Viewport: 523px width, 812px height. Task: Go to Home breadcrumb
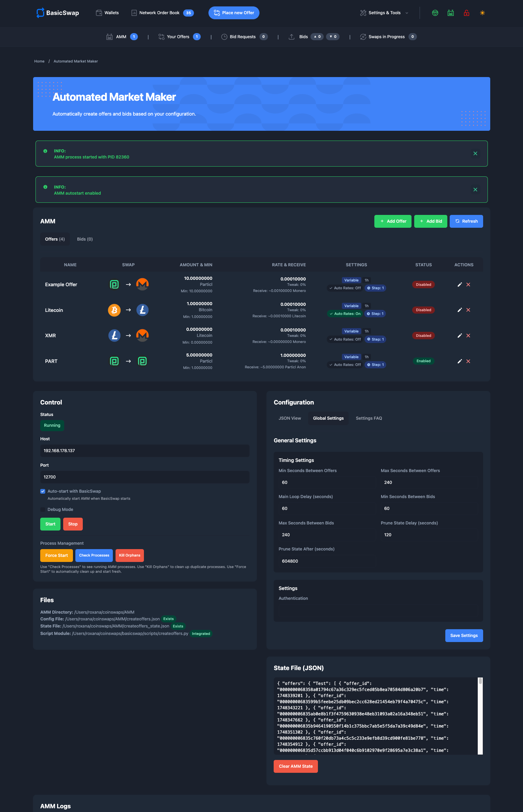(40, 61)
